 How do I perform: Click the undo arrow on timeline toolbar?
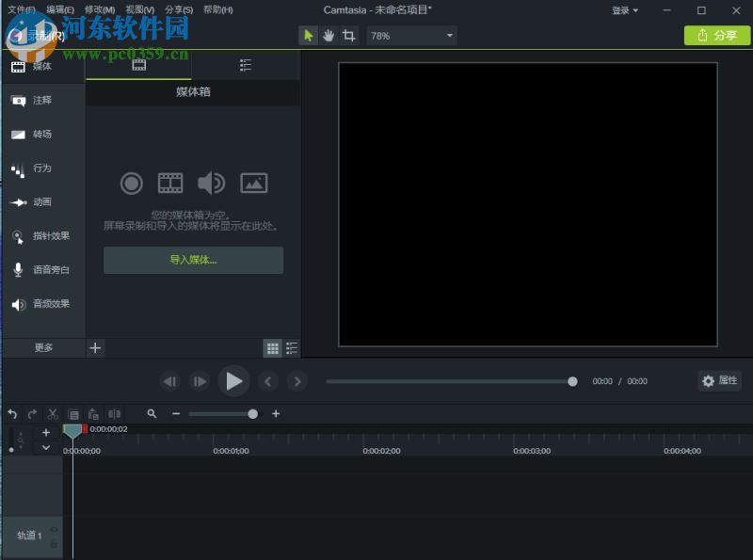point(12,414)
